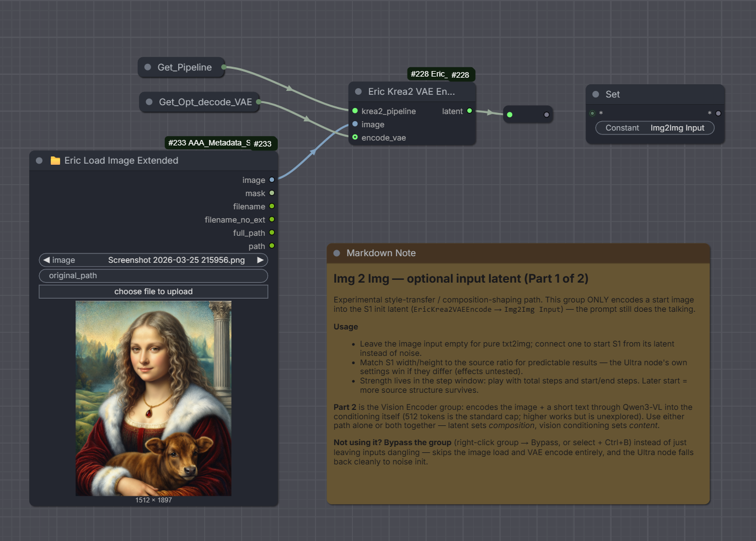Image resolution: width=756 pixels, height=541 pixels.
Task: Click the original_path input field
Action: coord(153,275)
